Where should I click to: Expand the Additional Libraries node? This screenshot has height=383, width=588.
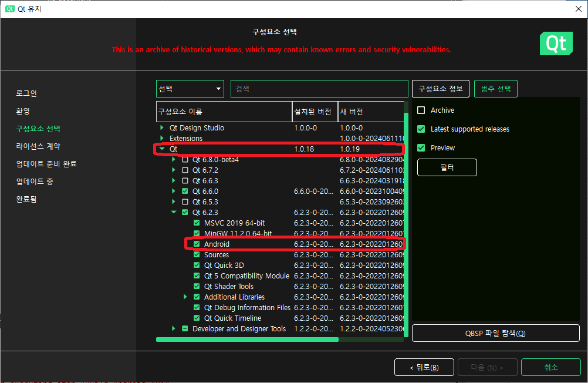coord(185,297)
